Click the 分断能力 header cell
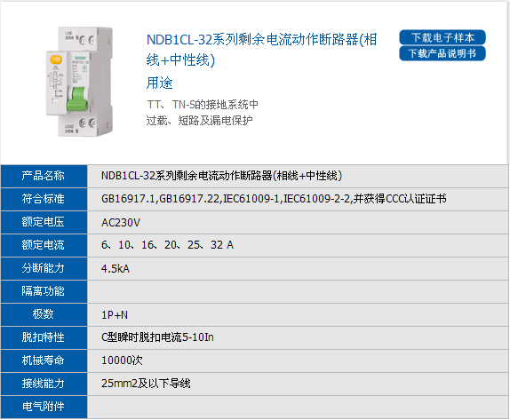Screen dimensions: 510x420 click(x=44, y=268)
